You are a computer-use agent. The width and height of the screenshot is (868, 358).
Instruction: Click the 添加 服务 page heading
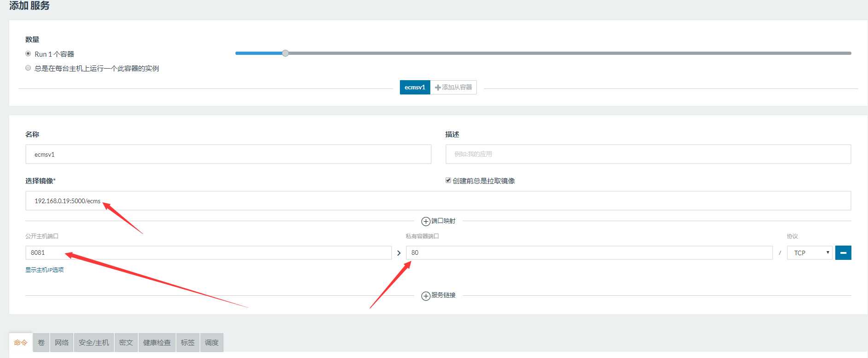29,6
